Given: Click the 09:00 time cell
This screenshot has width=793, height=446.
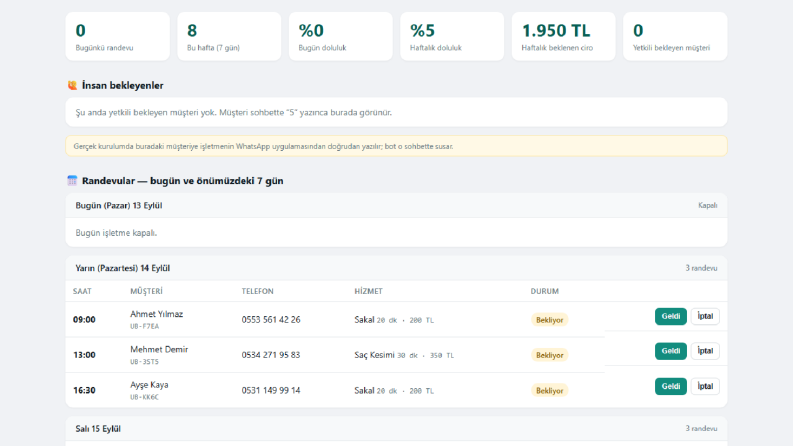Looking at the screenshot, I should click(x=84, y=320).
